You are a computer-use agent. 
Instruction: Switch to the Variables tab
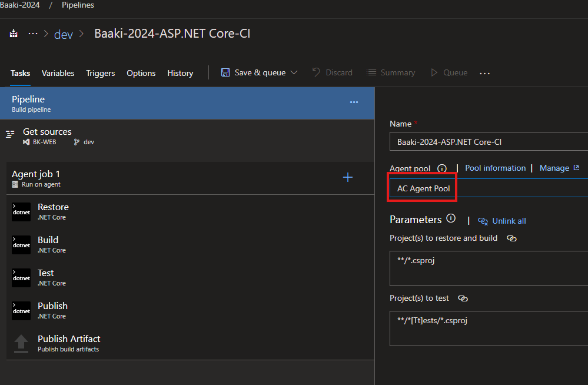tap(58, 73)
